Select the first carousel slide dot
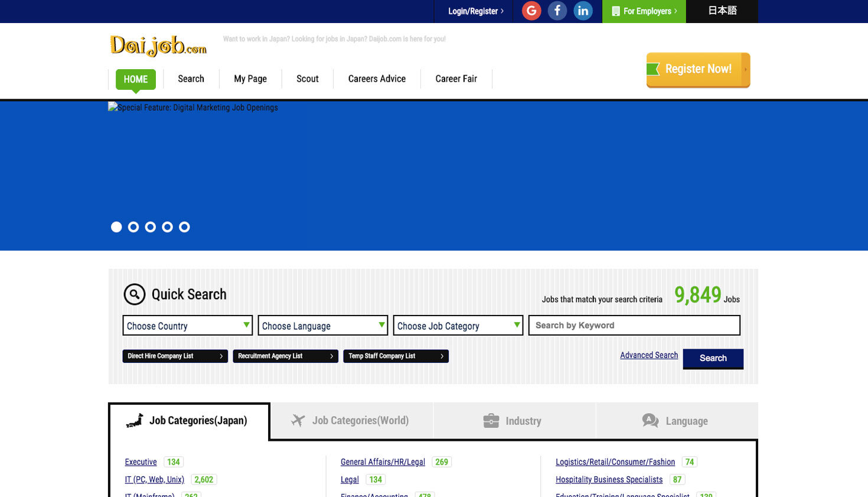Image resolution: width=868 pixels, height=497 pixels. click(x=116, y=227)
